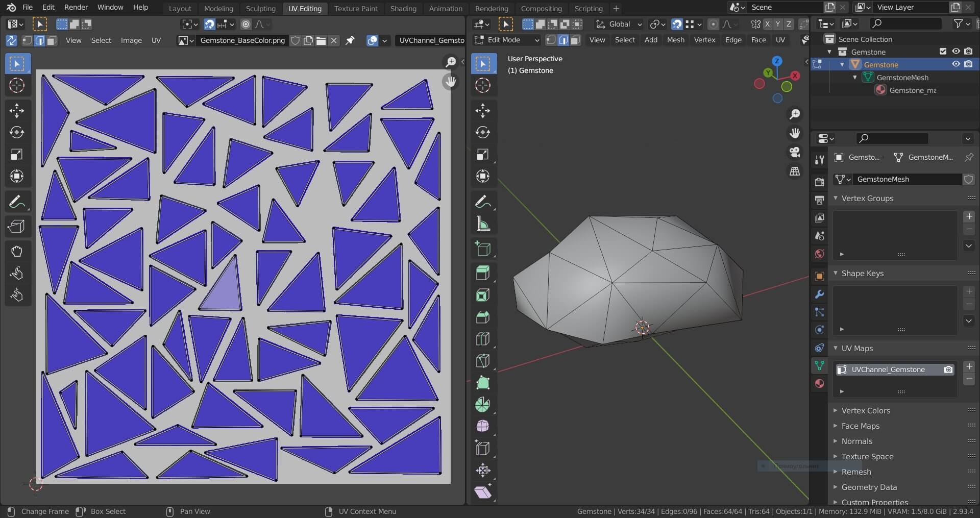Image resolution: width=980 pixels, height=518 pixels.
Task: Add a new UV map
Action: [969, 366]
